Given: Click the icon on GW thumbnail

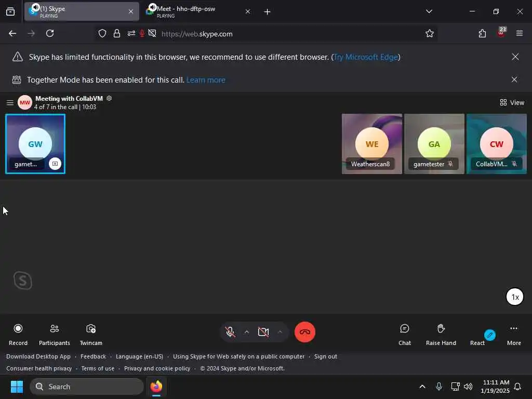Looking at the screenshot, I should click(55, 164).
